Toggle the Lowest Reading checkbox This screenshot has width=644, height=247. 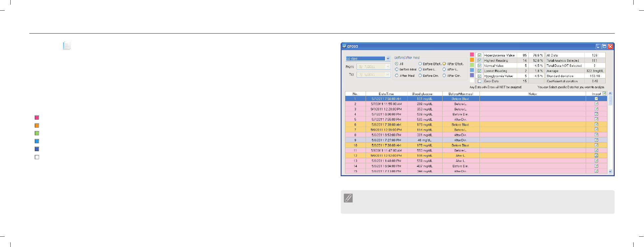coord(480,71)
